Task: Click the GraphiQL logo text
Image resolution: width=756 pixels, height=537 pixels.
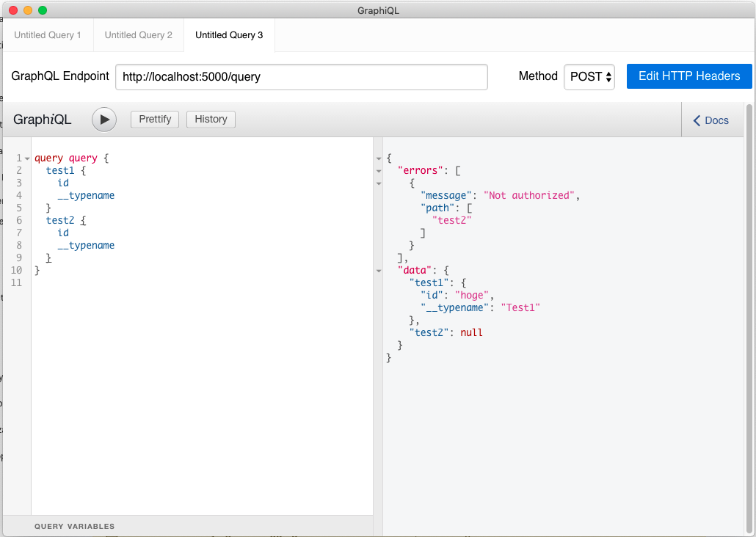Action: 43,120
